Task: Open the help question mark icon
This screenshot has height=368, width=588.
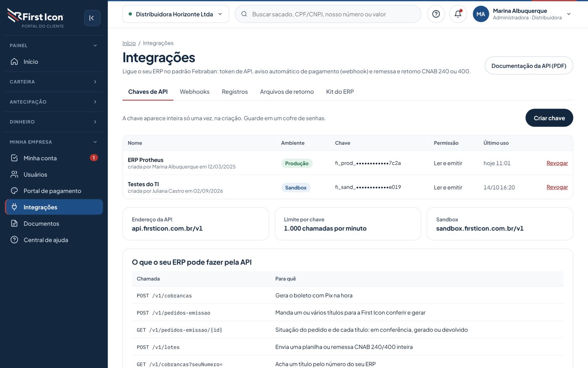Action: [x=436, y=14]
